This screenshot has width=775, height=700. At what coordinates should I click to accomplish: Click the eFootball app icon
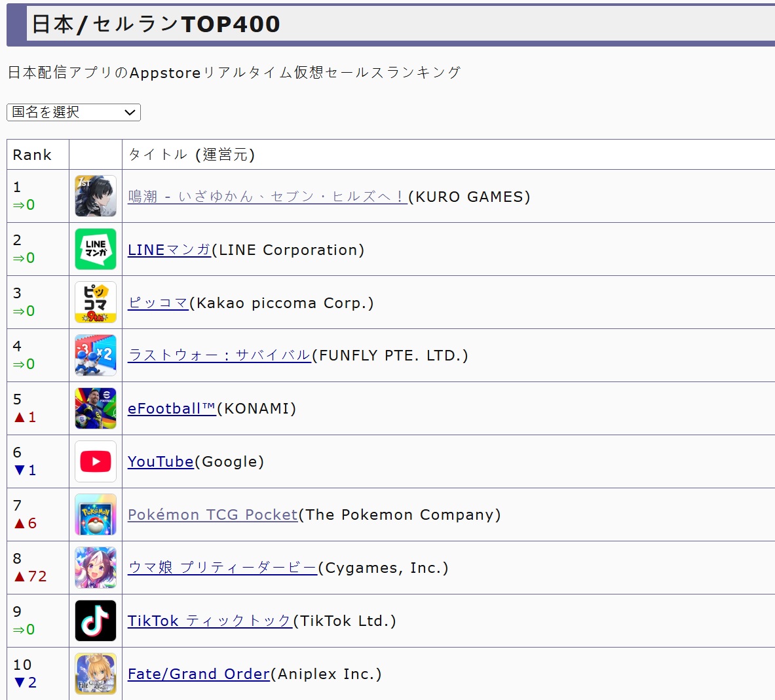[x=96, y=408]
